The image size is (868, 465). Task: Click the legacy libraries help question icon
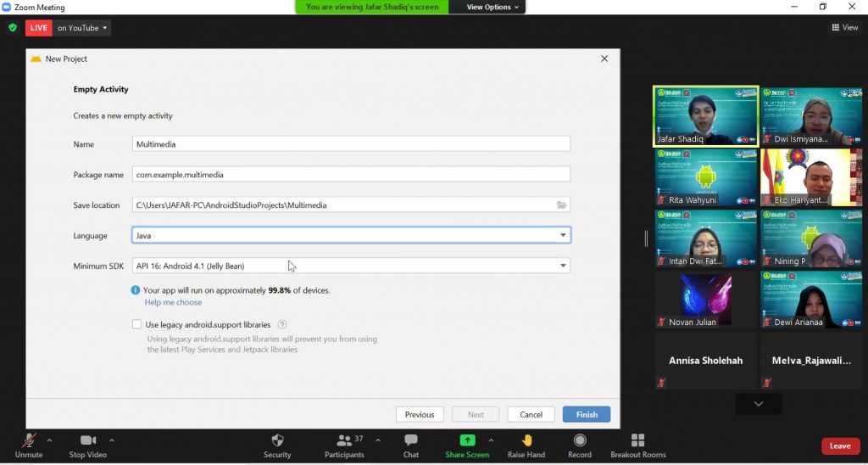pyautogui.click(x=282, y=325)
